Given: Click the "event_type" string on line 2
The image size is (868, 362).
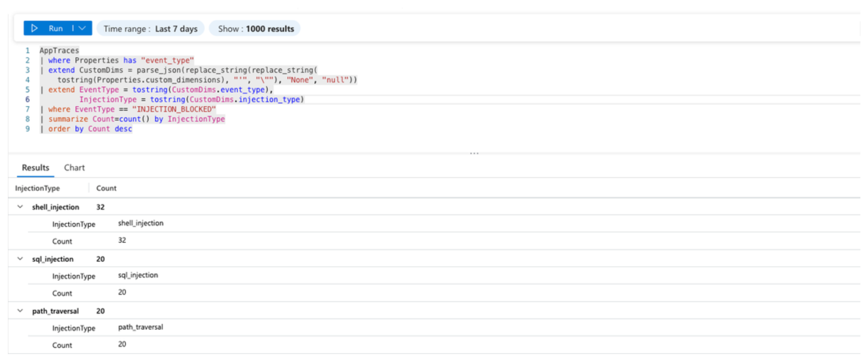Looking at the screenshot, I should (168, 60).
